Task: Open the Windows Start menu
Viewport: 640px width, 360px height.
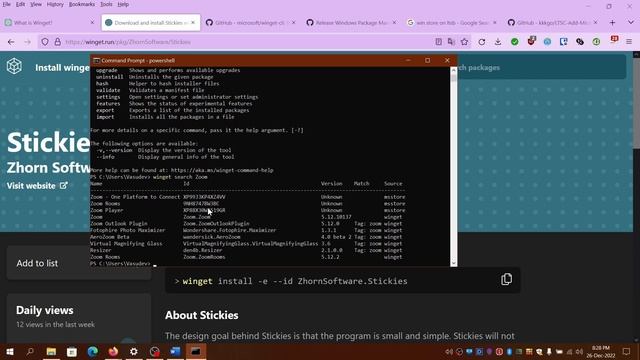Action: point(10,351)
